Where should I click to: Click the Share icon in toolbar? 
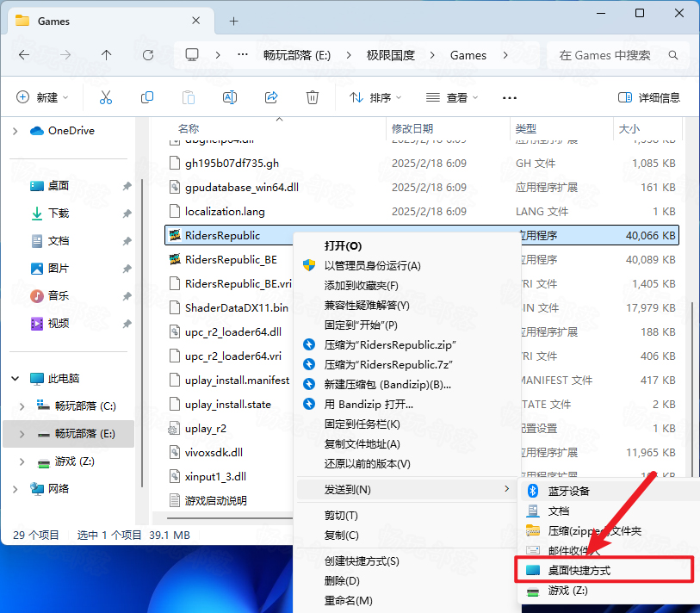click(271, 97)
